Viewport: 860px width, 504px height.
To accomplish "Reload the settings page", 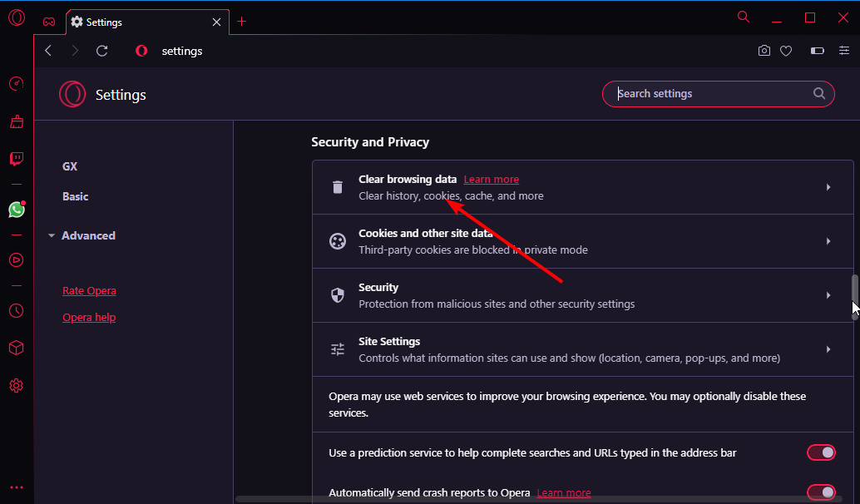I will point(102,51).
